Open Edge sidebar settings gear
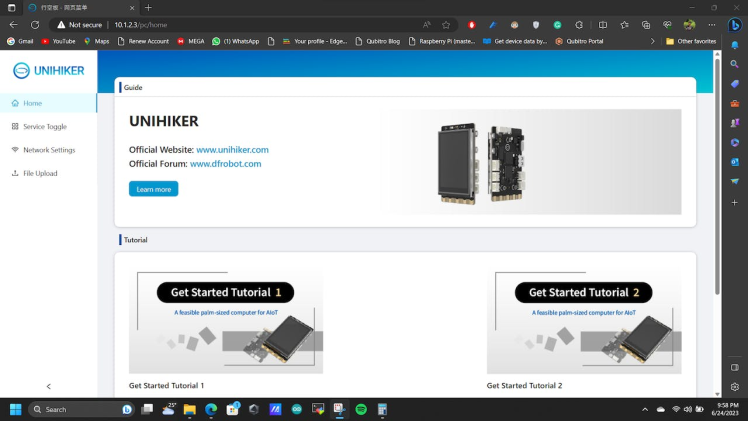Viewport: 748px width, 421px height. [735, 387]
